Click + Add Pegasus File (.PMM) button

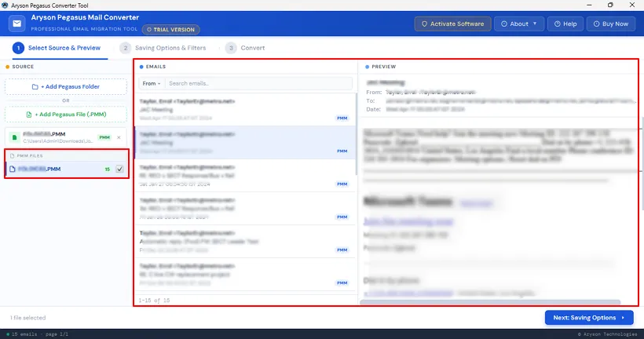coord(66,115)
